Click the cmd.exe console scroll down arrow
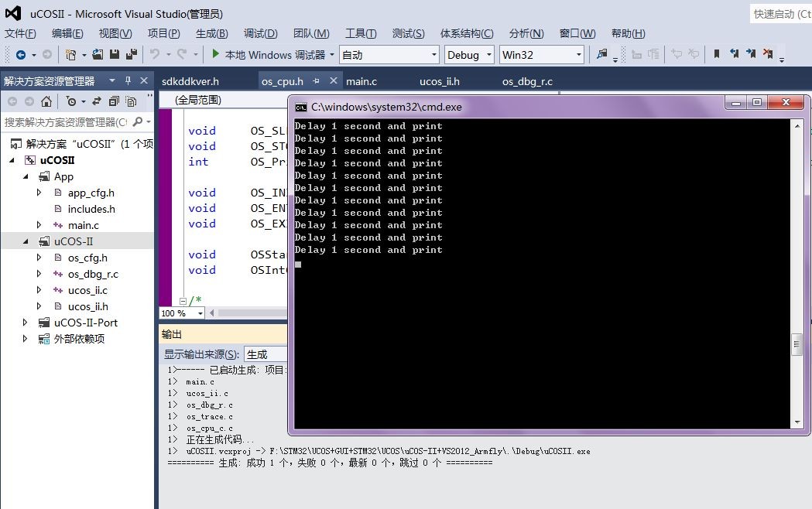 click(797, 422)
